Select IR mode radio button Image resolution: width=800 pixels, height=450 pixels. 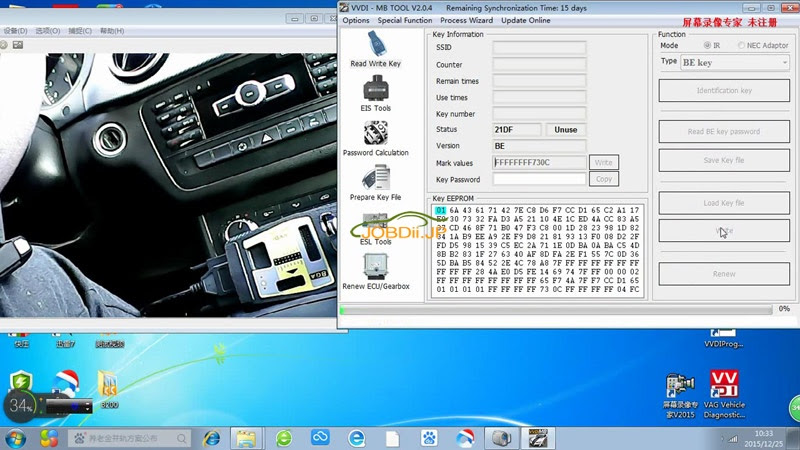click(707, 45)
